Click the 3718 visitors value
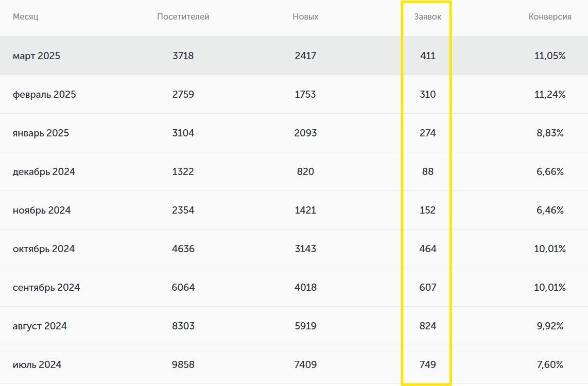Screen dimensions: 588x386 pyautogui.click(x=183, y=56)
